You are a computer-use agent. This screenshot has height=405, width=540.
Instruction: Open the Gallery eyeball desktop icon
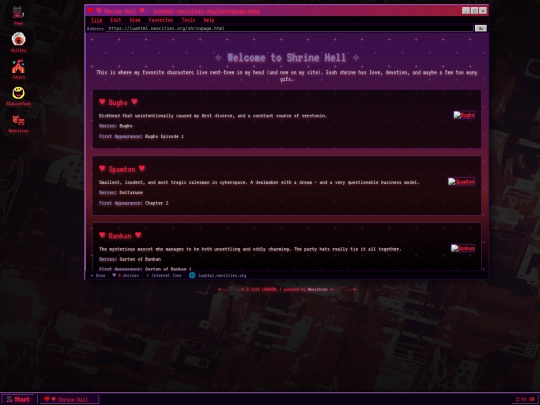pos(18,42)
